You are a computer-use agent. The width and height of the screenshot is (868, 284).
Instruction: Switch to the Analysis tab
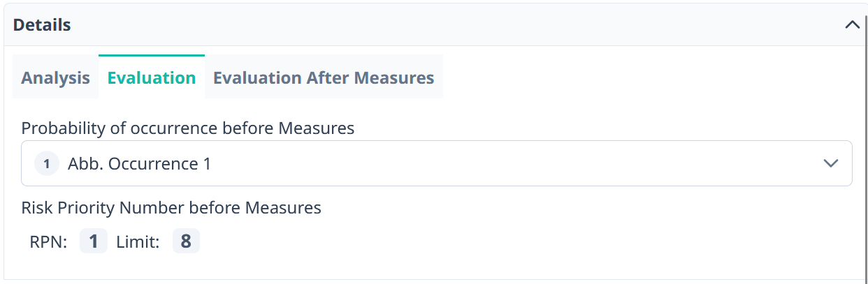pyautogui.click(x=55, y=77)
